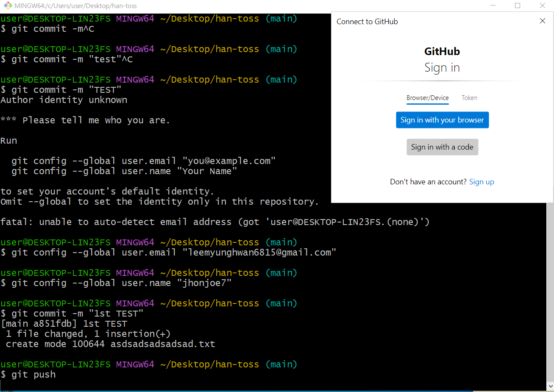Click 'Author identity unknown' text
Screen dimensions: 554x392
pyautogui.click(x=64, y=100)
